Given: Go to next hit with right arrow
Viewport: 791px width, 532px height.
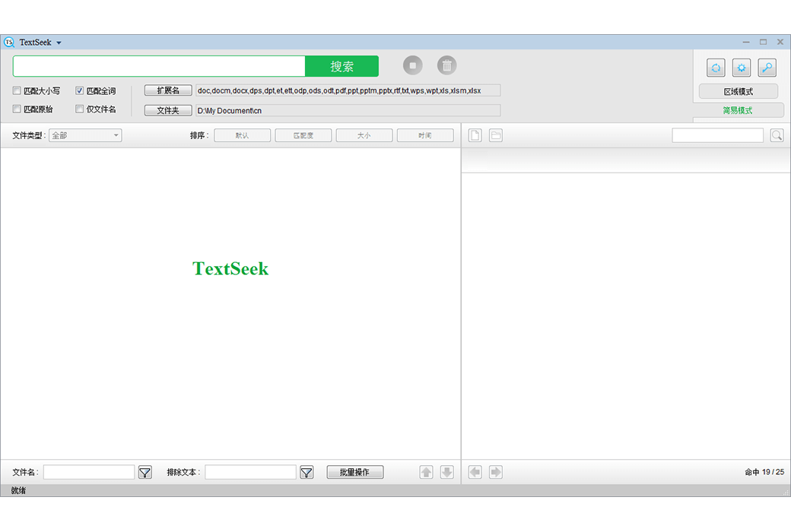Looking at the screenshot, I should [496, 473].
